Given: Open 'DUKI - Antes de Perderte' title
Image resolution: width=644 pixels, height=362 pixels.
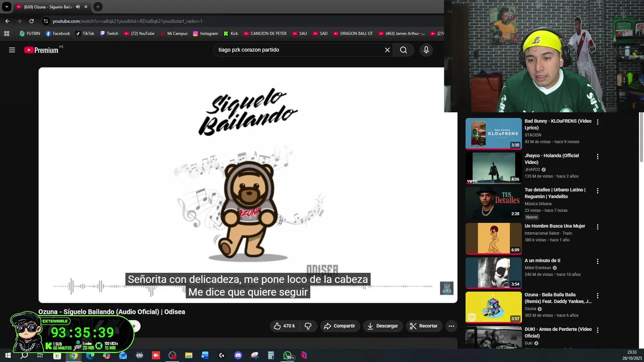Looking at the screenshot, I should [558, 332].
